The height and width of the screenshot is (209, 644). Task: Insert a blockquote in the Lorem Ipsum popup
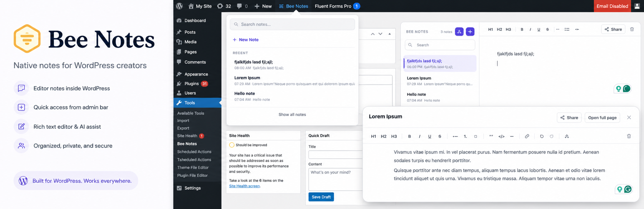pyautogui.click(x=491, y=136)
